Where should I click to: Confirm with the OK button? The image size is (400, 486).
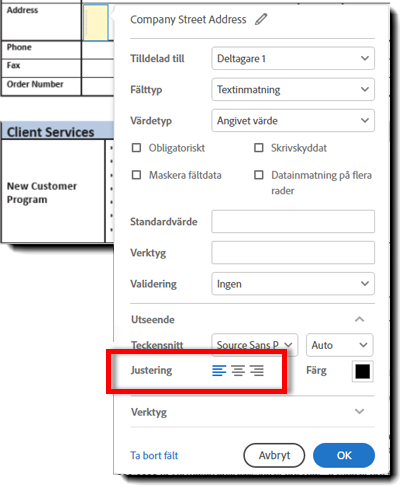click(344, 455)
